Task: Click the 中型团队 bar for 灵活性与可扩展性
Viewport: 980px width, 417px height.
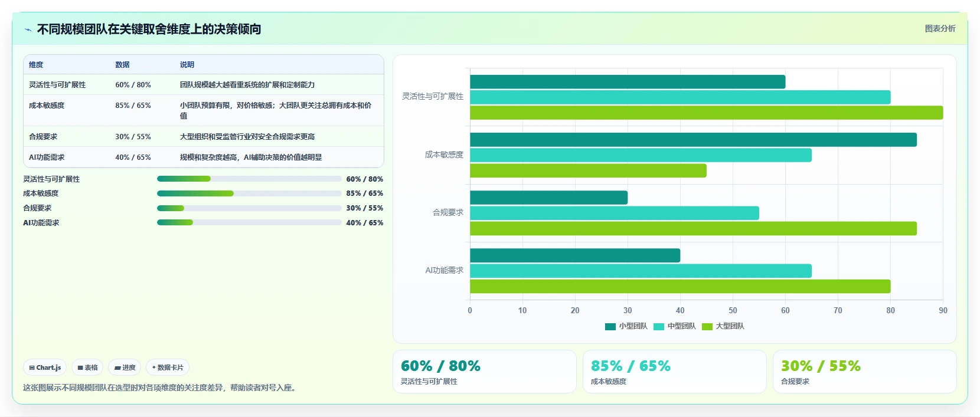Action: click(680, 97)
